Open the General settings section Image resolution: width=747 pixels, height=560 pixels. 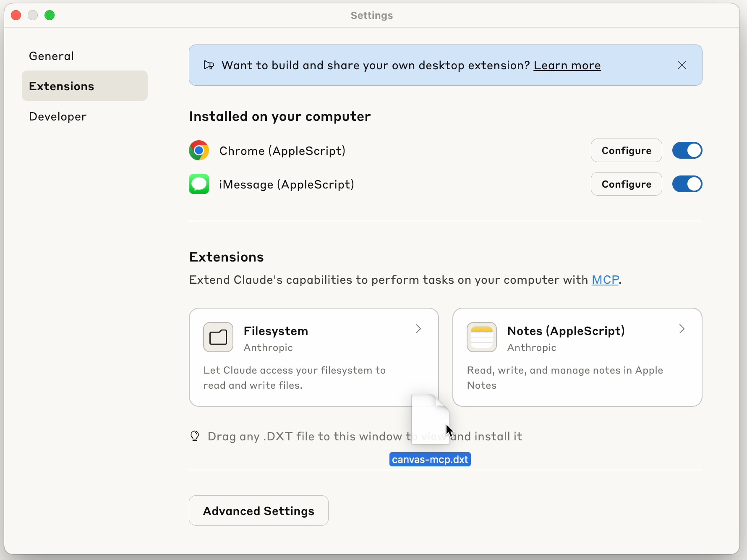[x=85, y=56]
